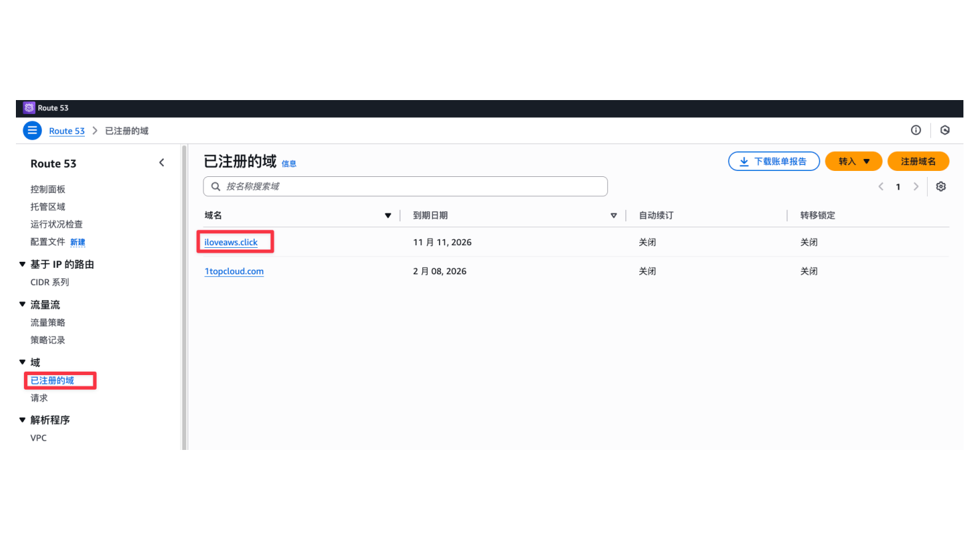This screenshot has height=550, width=980.
Task: Click the info circle icon
Action: 916,131
